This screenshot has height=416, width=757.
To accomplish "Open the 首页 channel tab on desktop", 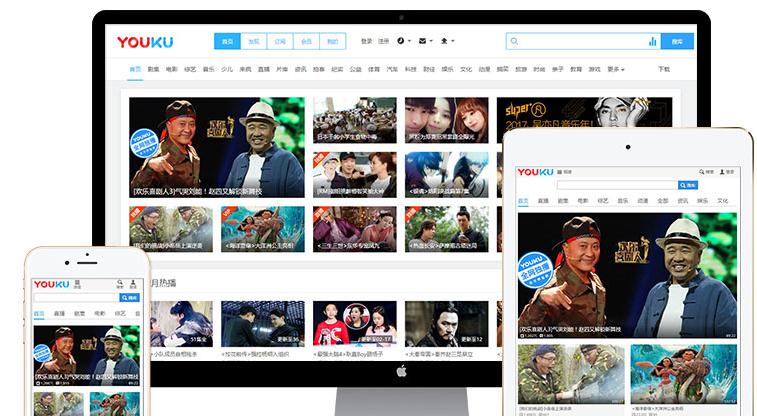I will (x=135, y=69).
